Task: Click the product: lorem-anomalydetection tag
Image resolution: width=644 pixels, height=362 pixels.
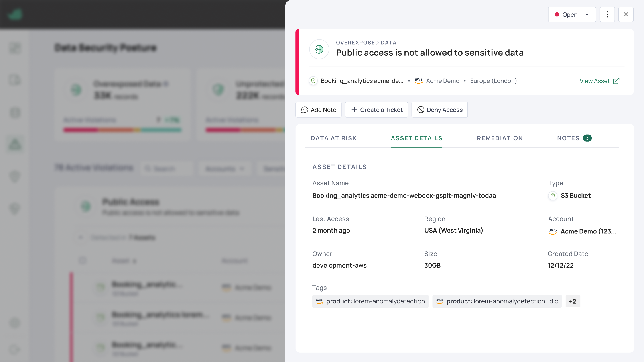Action: coord(370,301)
